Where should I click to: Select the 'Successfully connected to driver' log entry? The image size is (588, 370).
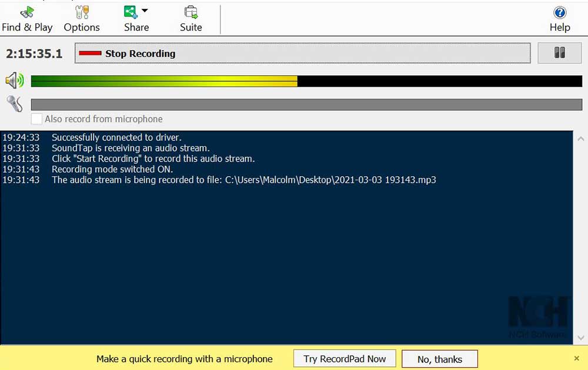pos(116,137)
